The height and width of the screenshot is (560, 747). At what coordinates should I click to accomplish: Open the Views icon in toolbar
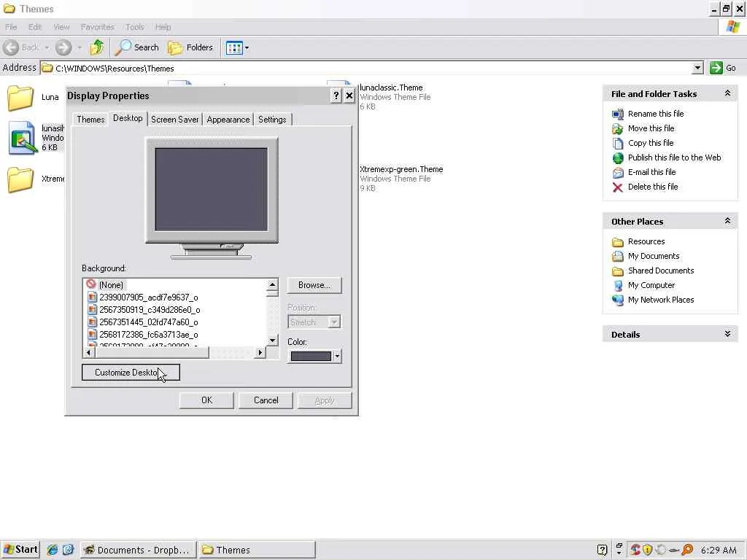pyautogui.click(x=234, y=47)
